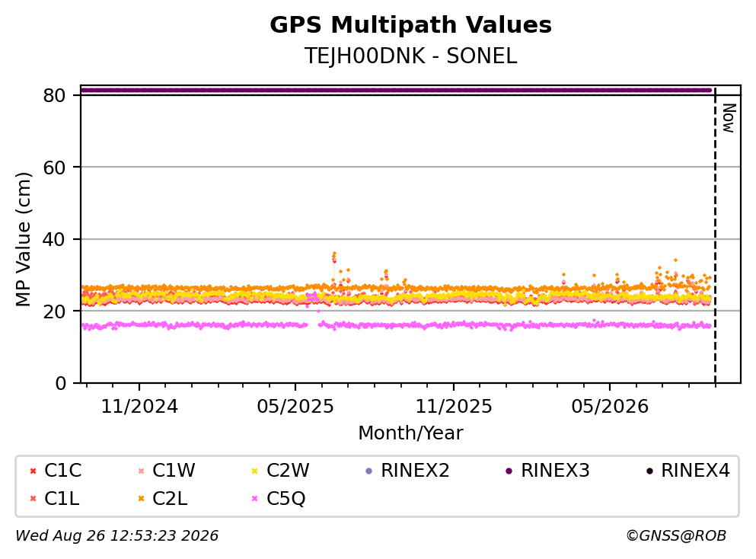Click the TEJH00DNK - SONEL subtitle
Screen dimensions: 756x559
click(x=411, y=56)
